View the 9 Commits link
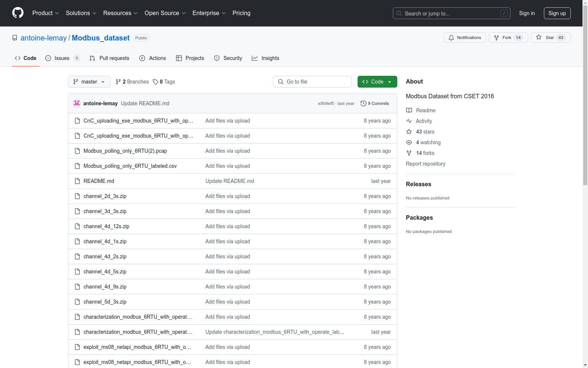This screenshot has width=588, height=368. [x=375, y=103]
